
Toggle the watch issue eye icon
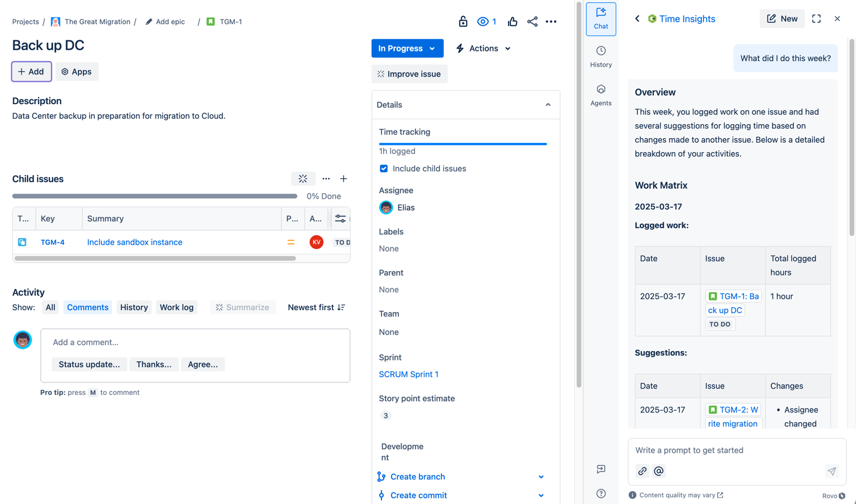[x=482, y=22]
